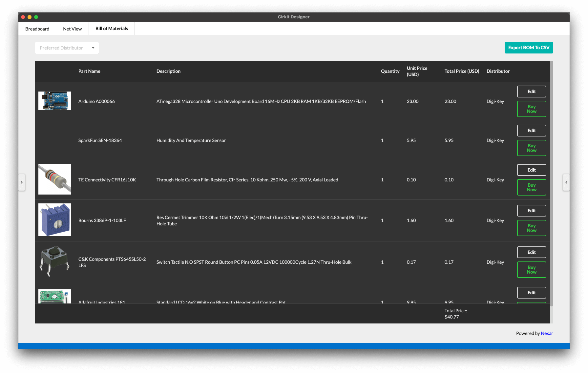Click the 1.60 total price cell
Screen dimensions: 588x373
pyautogui.click(x=449, y=220)
